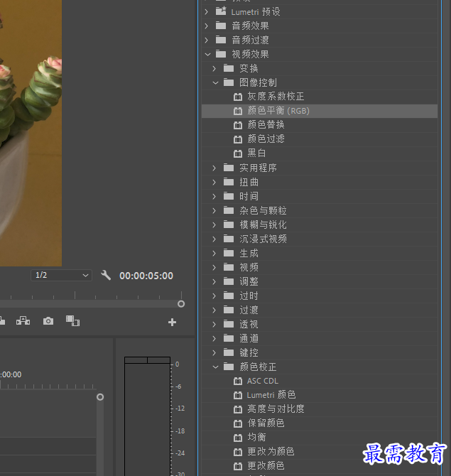This screenshot has width=451, height=476.
Task: Collapse the 颜色校正 folder chevron
Action: click(x=215, y=367)
